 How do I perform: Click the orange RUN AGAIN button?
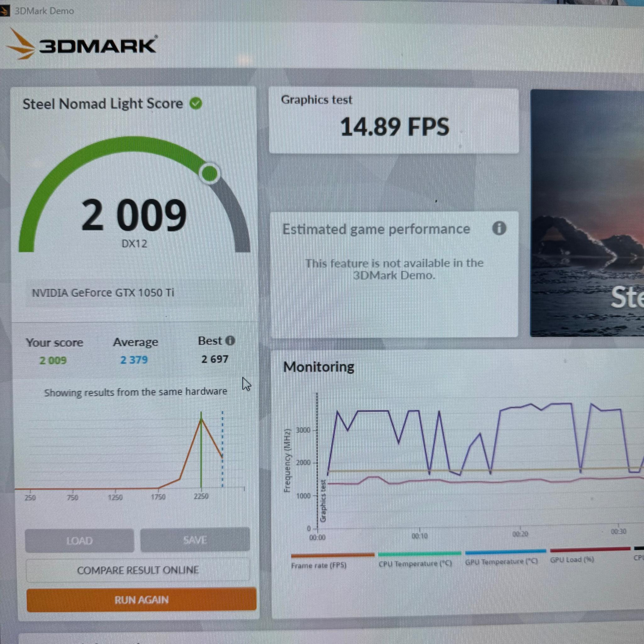click(141, 600)
